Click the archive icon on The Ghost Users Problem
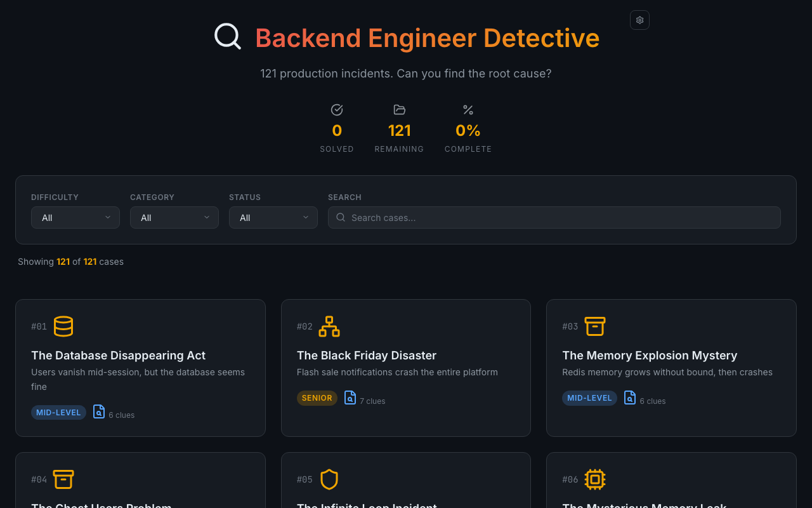The height and width of the screenshot is (508, 812). coord(63,479)
